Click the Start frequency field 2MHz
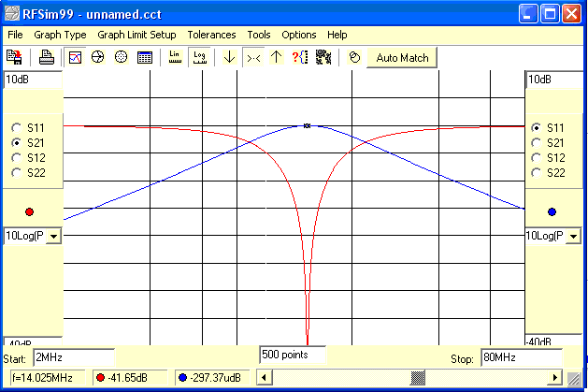Viewport: 588px width, 392px height. [74, 357]
